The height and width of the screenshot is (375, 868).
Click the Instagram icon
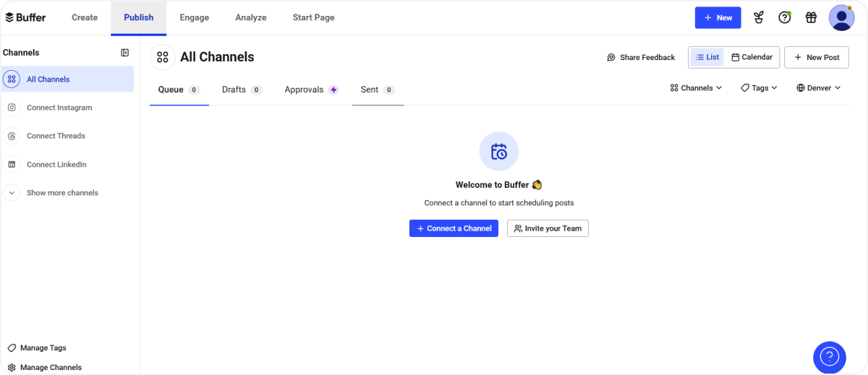point(12,108)
